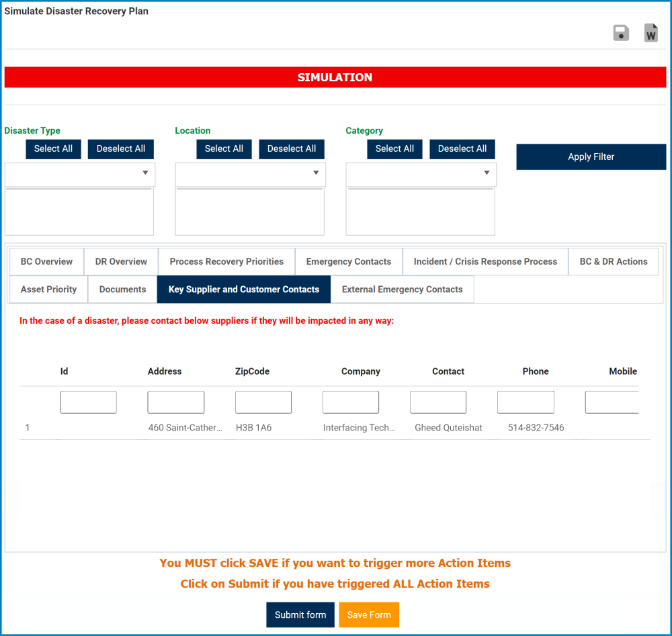Select All under Location

(224, 149)
